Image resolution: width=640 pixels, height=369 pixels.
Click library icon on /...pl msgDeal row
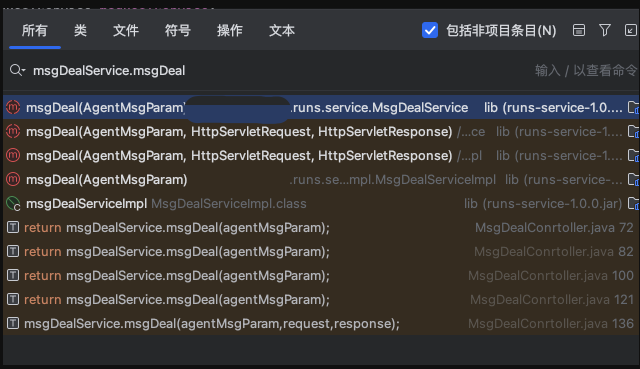coord(633,156)
